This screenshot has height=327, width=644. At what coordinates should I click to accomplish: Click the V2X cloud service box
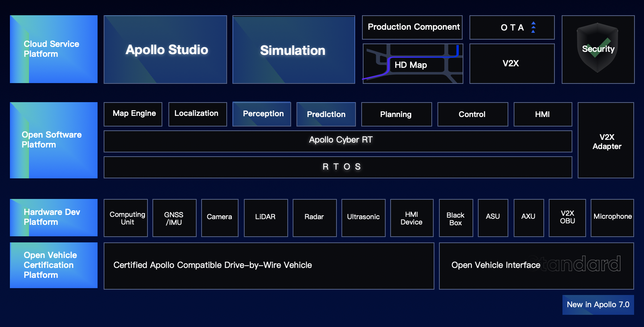[x=512, y=64]
